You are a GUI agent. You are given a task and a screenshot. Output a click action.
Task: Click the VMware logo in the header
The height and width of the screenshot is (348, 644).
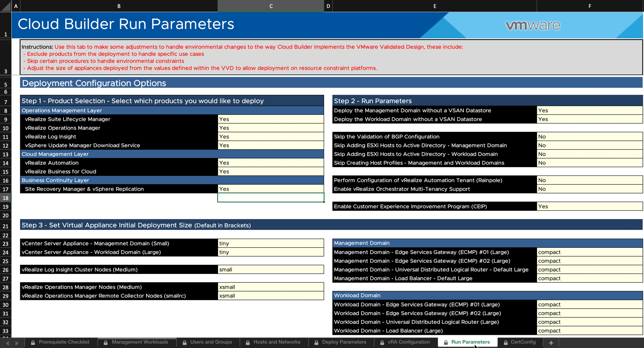pos(533,25)
